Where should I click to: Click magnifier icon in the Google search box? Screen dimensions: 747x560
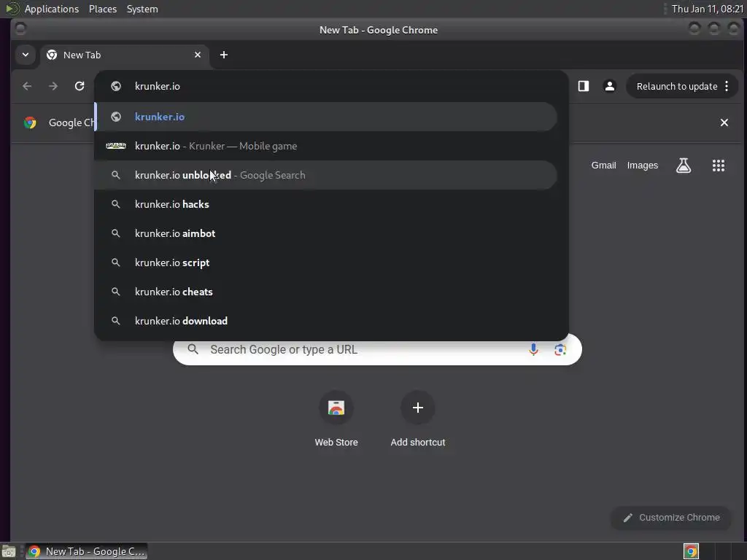click(193, 349)
